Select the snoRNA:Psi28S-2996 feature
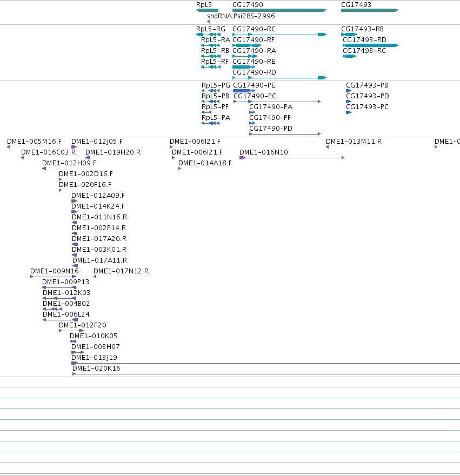The image size is (460, 476). 208,22
